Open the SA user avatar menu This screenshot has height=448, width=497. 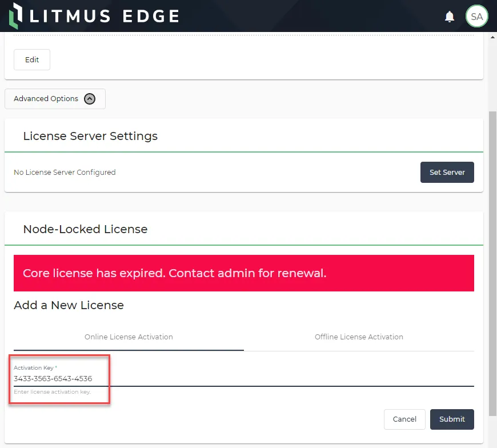[476, 16]
